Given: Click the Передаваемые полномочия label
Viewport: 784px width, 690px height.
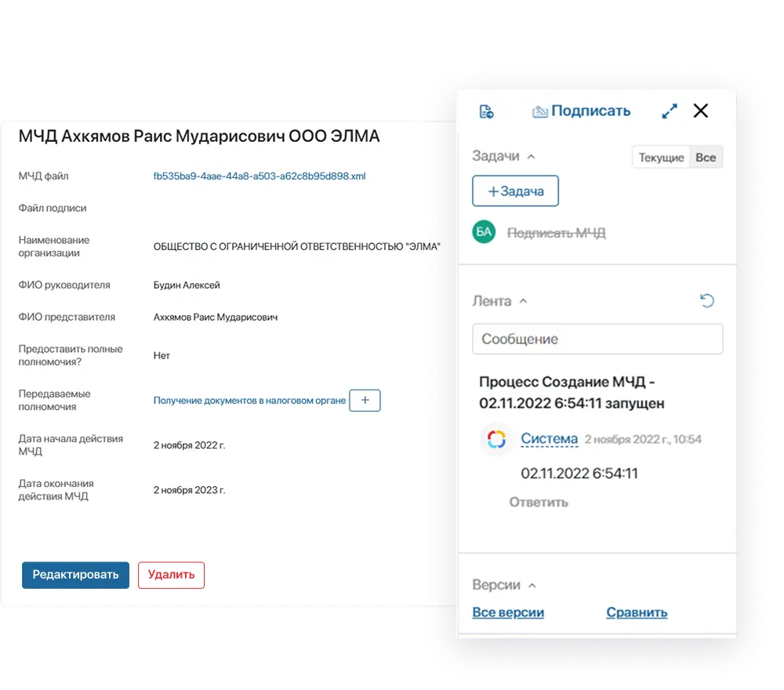Looking at the screenshot, I should coord(55,401).
